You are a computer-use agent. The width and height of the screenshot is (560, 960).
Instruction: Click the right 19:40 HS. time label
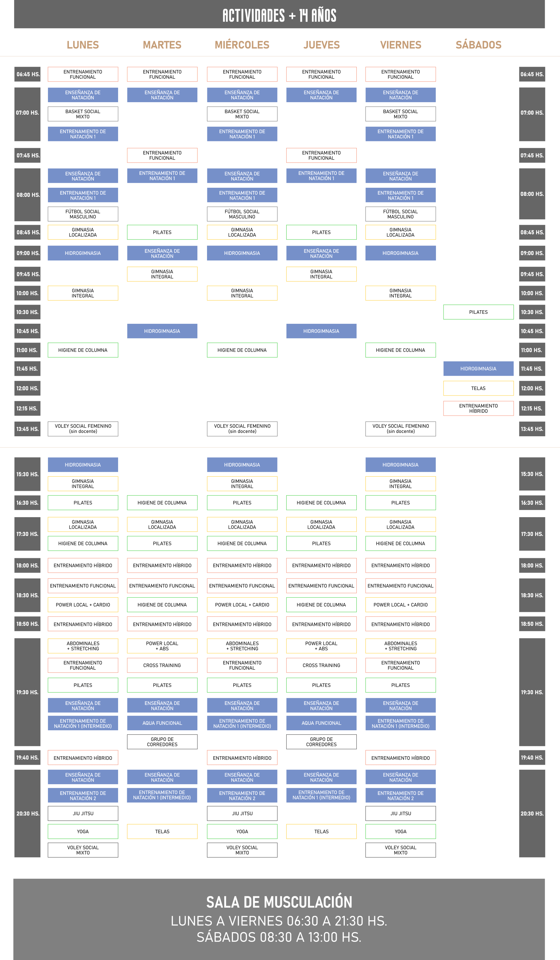[x=532, y=758]
